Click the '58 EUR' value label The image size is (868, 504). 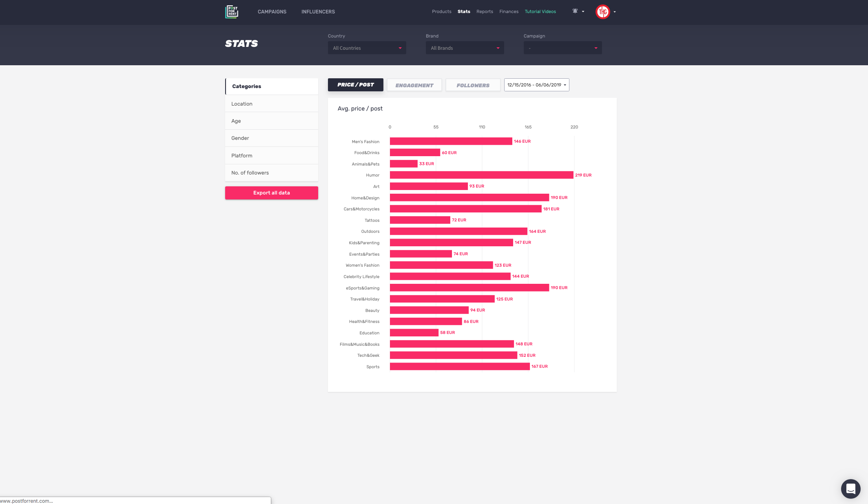coord(447,333)
